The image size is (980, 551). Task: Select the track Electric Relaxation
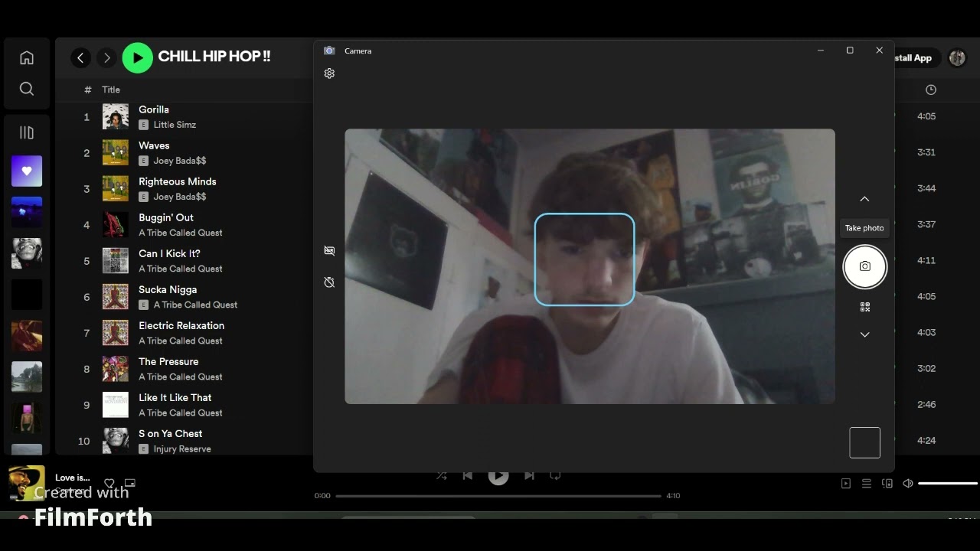click(x=181, y=325)
